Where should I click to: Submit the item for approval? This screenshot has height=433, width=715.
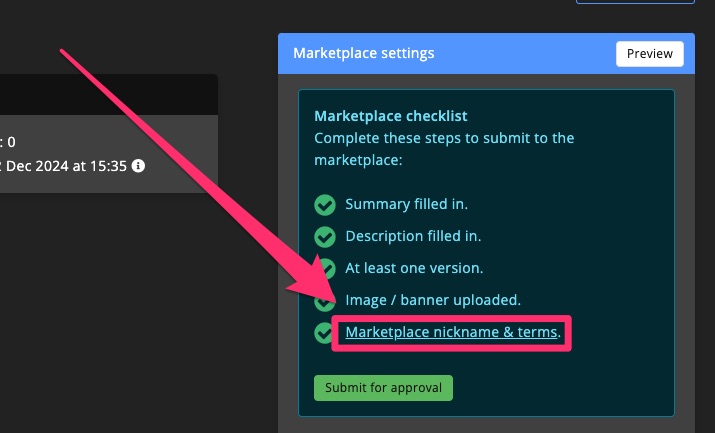pyautogui.click(x=383, y=388)
